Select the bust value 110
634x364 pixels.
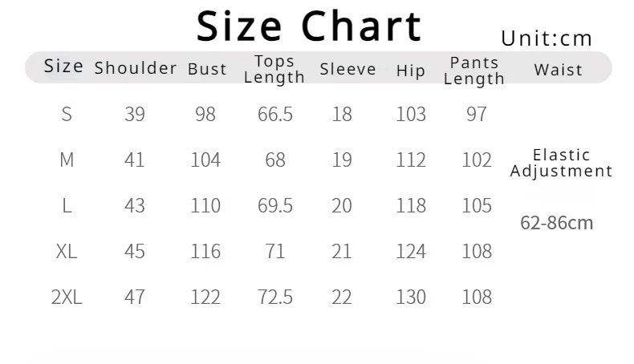click(x=205, y=205)
